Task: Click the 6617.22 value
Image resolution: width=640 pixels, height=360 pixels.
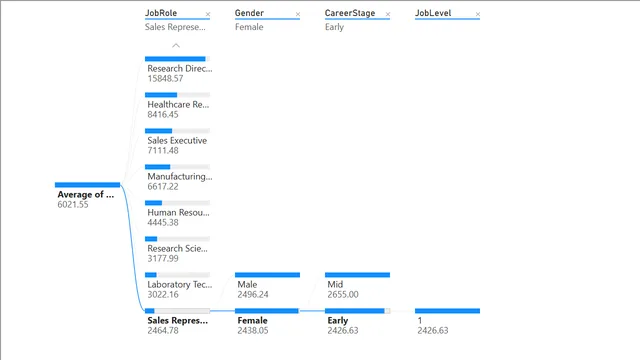Action: tap(163, 187)
